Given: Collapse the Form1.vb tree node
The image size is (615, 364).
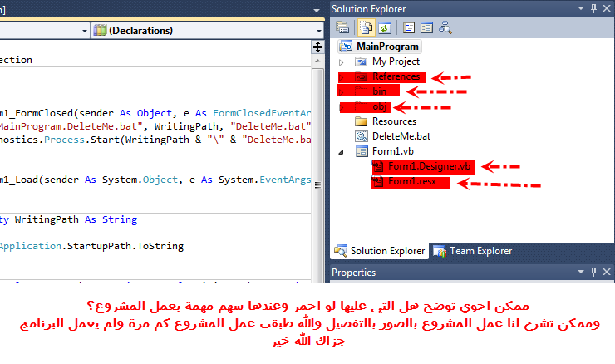Looking at the screenshot, I should pos(341,152).
